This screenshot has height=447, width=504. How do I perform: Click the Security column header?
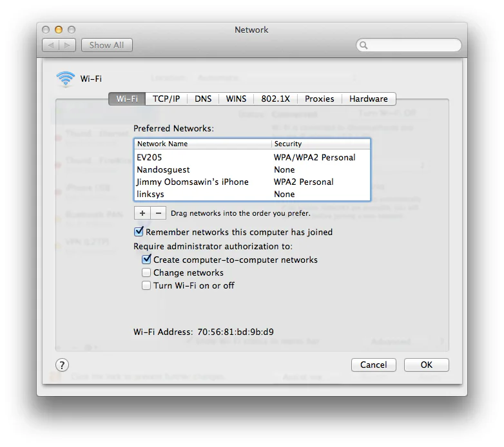[321, 144]
